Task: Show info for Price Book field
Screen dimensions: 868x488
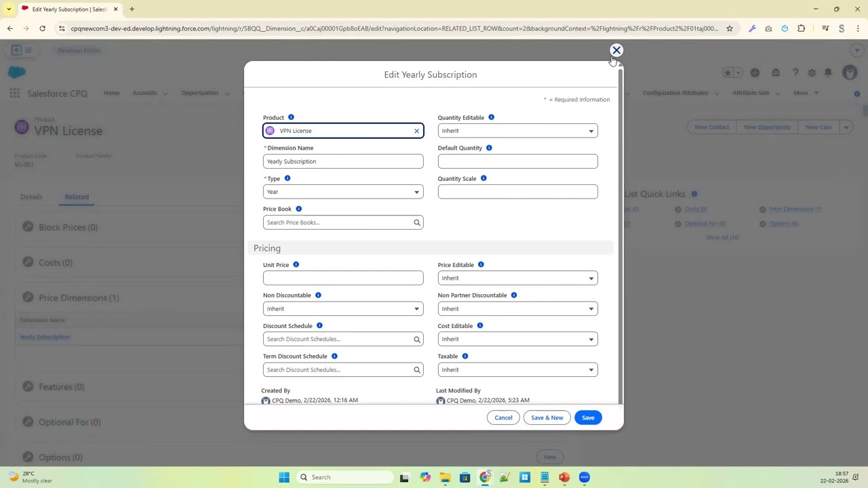Action: tap(298, 209)
